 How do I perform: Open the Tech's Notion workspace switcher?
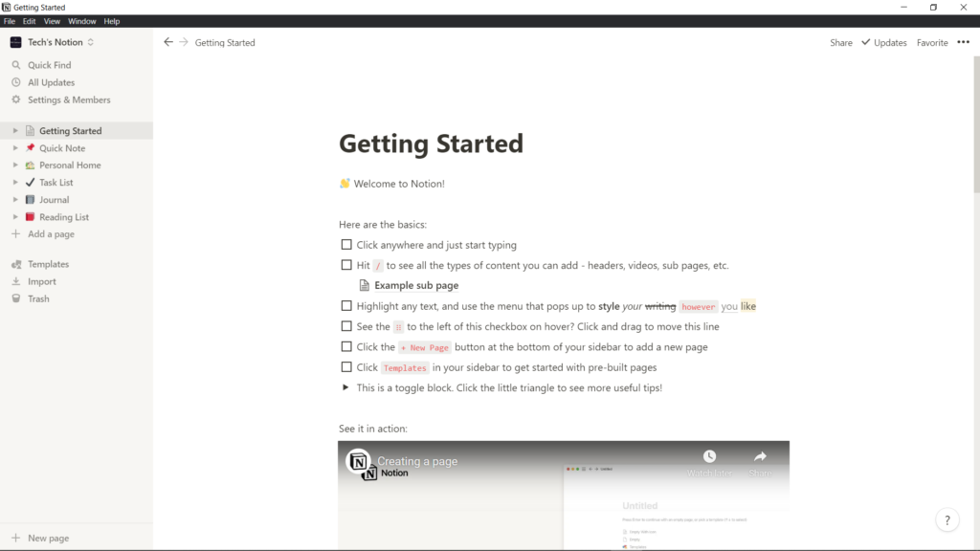53,42
